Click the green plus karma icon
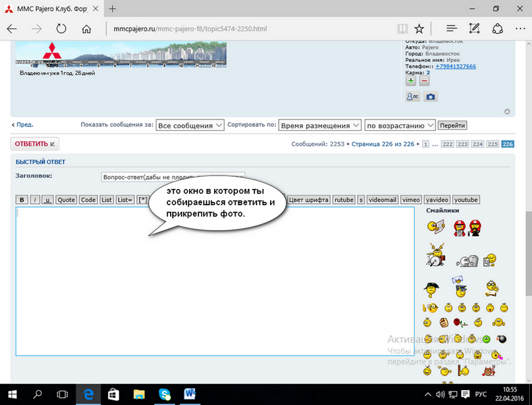 [x=410, y=81]
